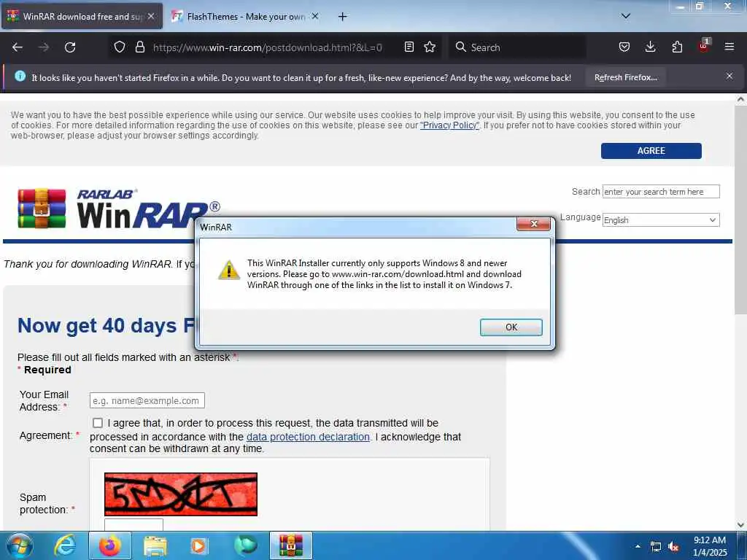Image resolution: width=747 pixels, height=560 pixels.
Task: Launch Internet Explorer from taskbar
Action: point(65,545)
